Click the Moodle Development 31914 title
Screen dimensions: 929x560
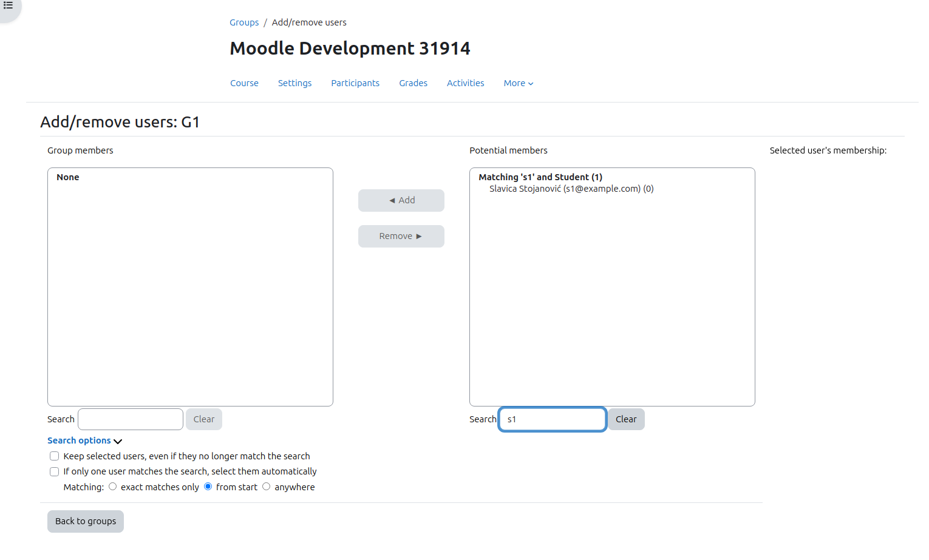(350, 49)
